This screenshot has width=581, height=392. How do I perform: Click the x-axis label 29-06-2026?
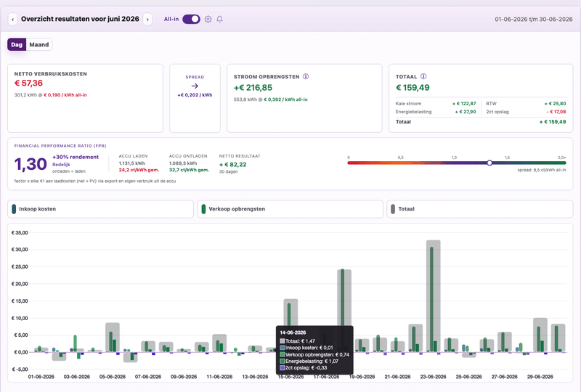click(x=540, y=377)
